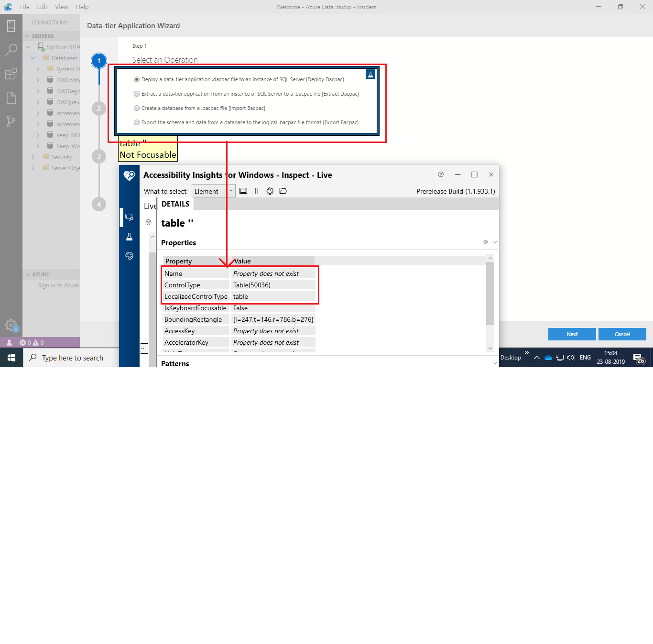Click the stopwatch timer icon in the Inspect toolbar
This screenshot has height=644, width=653.
(x=270, y=191)
